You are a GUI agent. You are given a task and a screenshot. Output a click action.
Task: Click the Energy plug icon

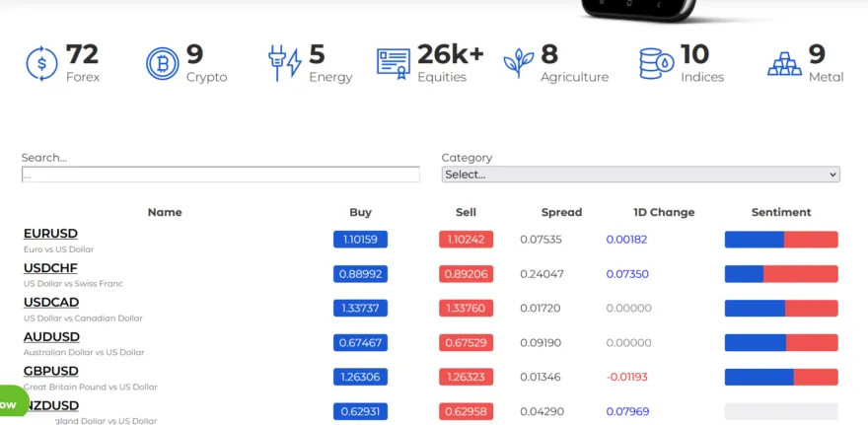pyautogui.click(x=285, y=63)
